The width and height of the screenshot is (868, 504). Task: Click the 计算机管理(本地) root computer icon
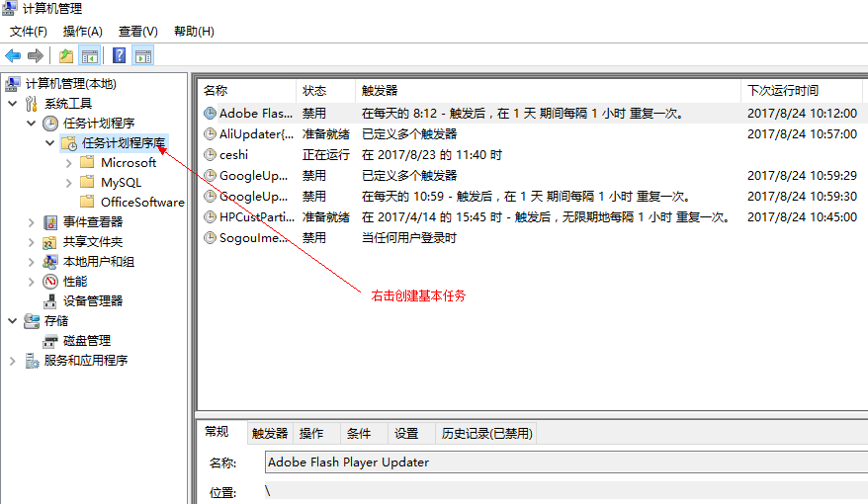(13, 84)
